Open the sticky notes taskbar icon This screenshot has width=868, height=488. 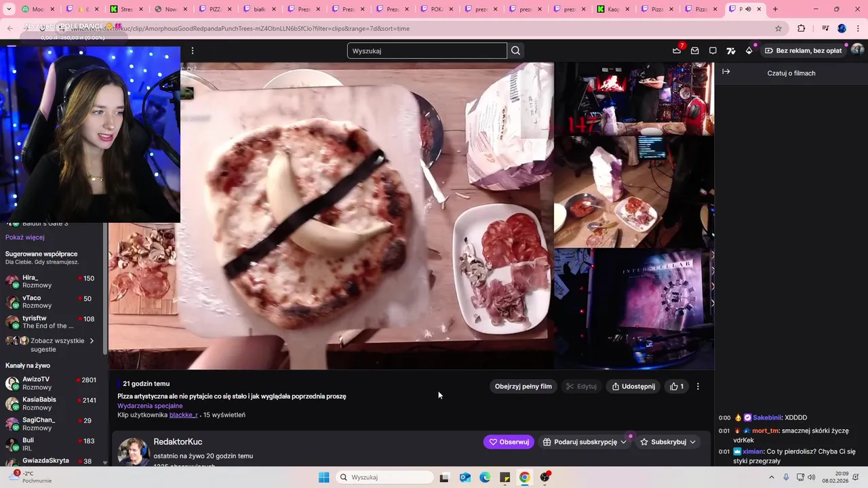click(505, 477)
